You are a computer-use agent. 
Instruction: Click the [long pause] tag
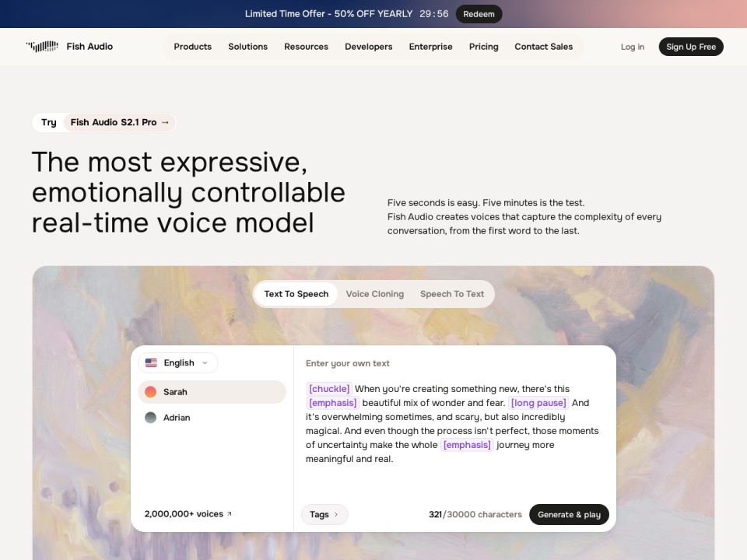point(538,403)
